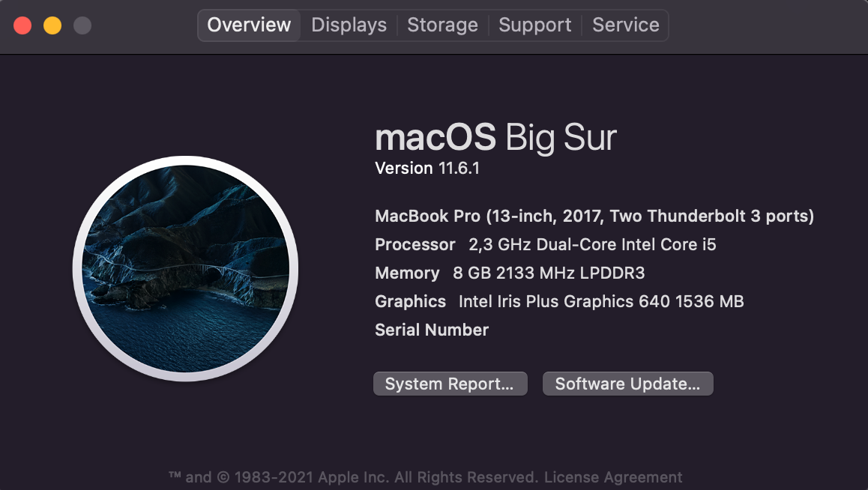Go to the Support tab
The height and width of the screenshot is (490, 868).
click(x=534, y=25)
